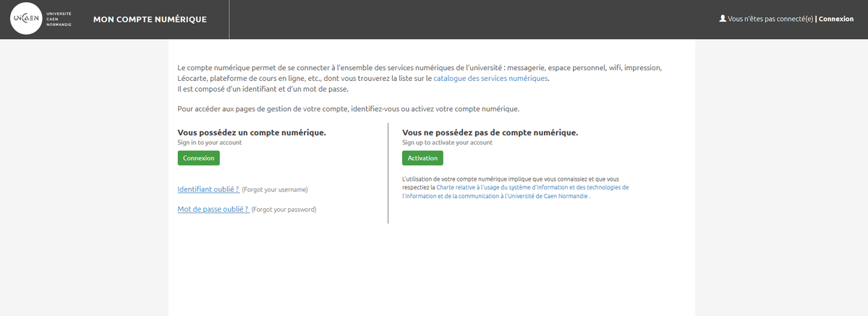This screenshot has height=316, width=868.
Task: Click the (Forgot your username) hint text
Action: (x=275, y=189)
